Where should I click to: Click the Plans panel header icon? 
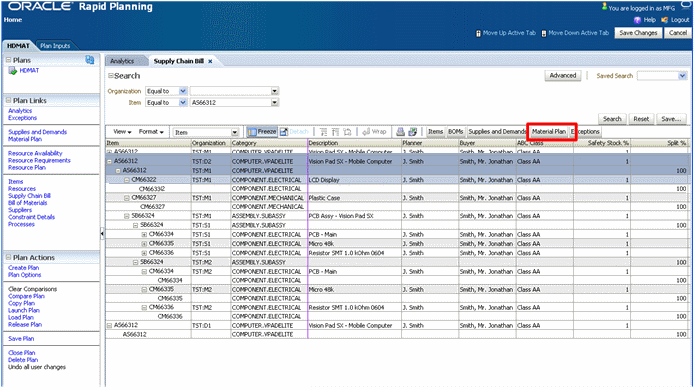(x=90, y=60)
